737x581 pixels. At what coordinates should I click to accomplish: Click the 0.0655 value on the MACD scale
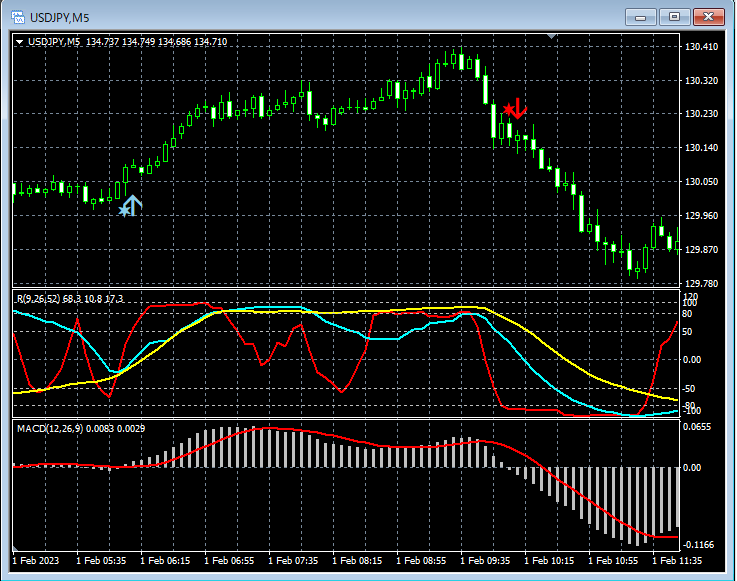tap(697, 428)
